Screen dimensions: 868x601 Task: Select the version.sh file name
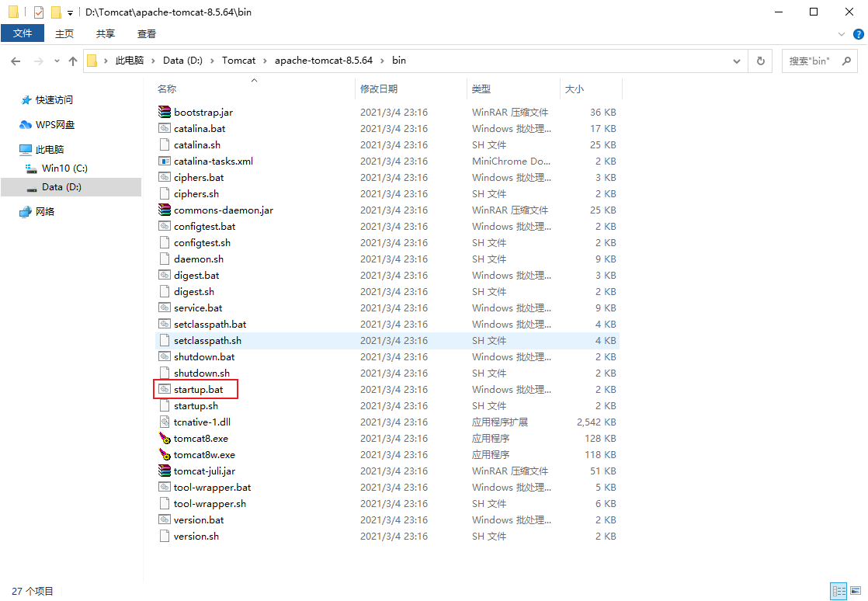pyautogui.click(x=196, y=537)
